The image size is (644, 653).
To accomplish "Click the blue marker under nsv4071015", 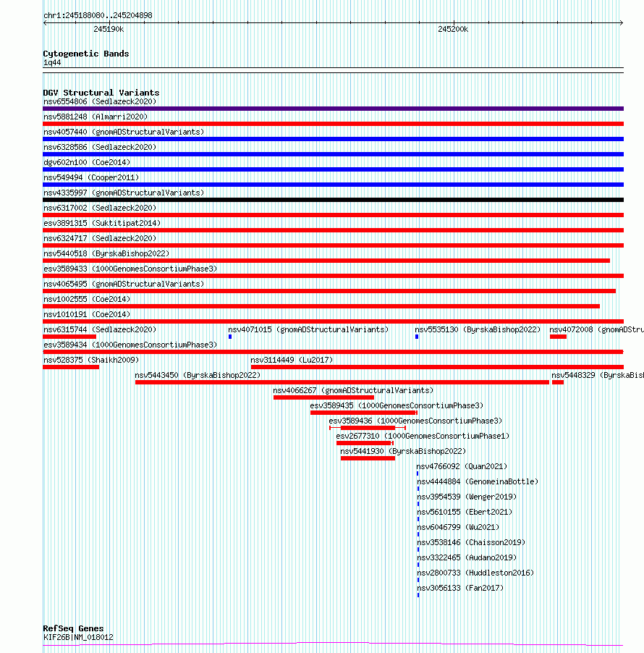I will 230,337.
